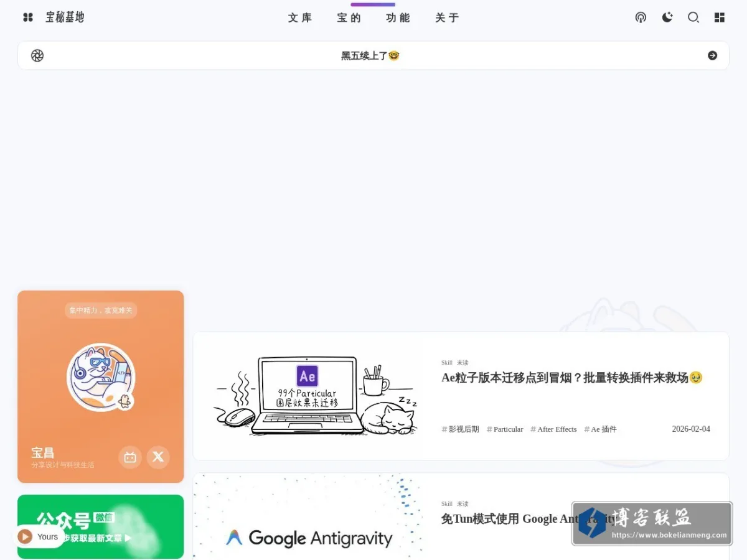747x560 pixels.
Task: Open the 公众号 WeChat banner
Action: coord(101,526)
